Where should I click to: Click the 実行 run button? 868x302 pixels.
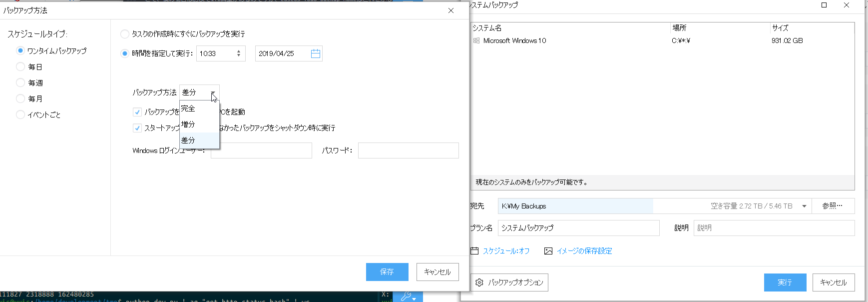click(x=785, y=282)
